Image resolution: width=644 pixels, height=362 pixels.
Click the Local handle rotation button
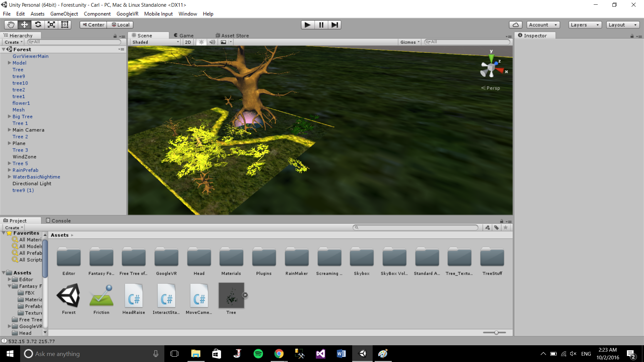tap(120, 25)
